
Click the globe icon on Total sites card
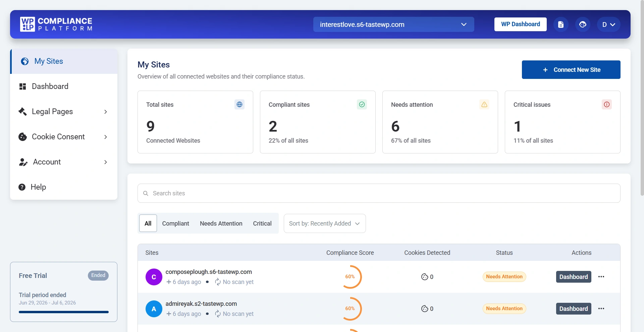(x=239, y=104)
